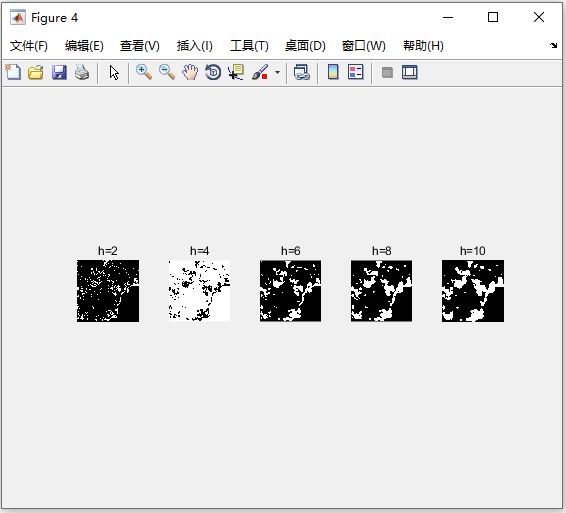Activate the Zoom Out magnifier tool
The image size is (566, 513).
tap(167, 72)
